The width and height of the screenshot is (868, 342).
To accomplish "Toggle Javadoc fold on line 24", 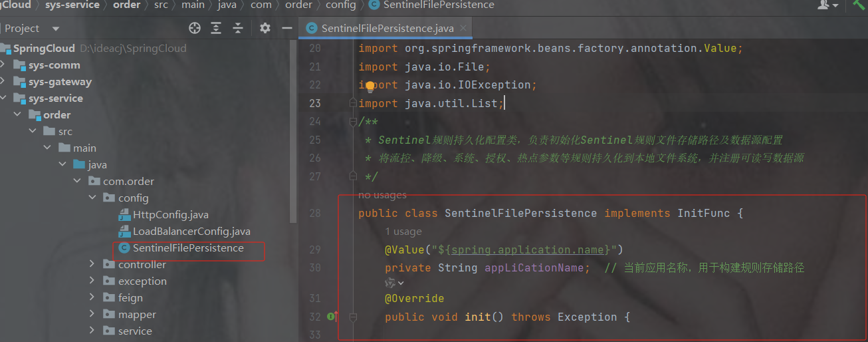I will point(353,121).
